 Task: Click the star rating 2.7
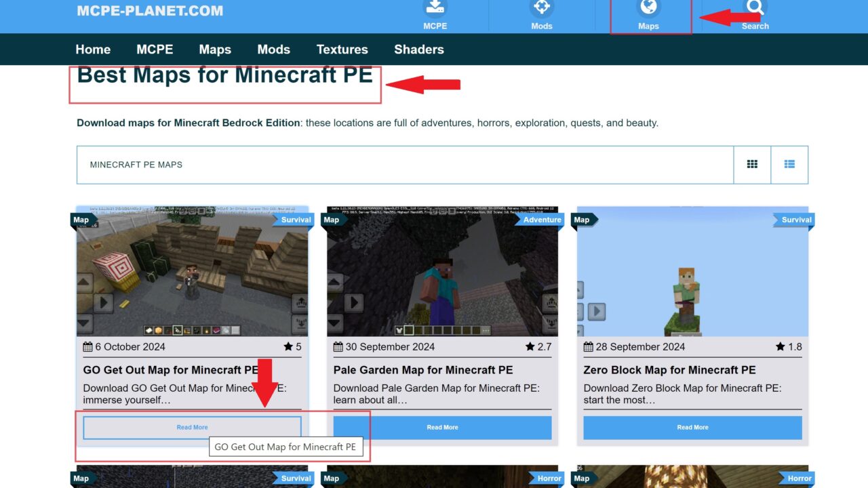[x=538, y=347]
